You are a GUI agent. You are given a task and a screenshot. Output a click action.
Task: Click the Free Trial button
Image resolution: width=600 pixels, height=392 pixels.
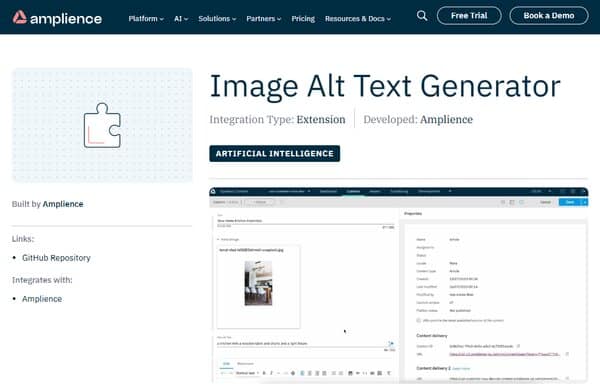click(x=469, y=16)
